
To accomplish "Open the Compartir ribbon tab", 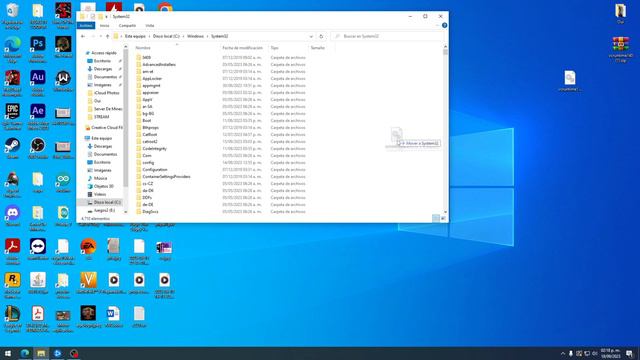I will (127, 25).
